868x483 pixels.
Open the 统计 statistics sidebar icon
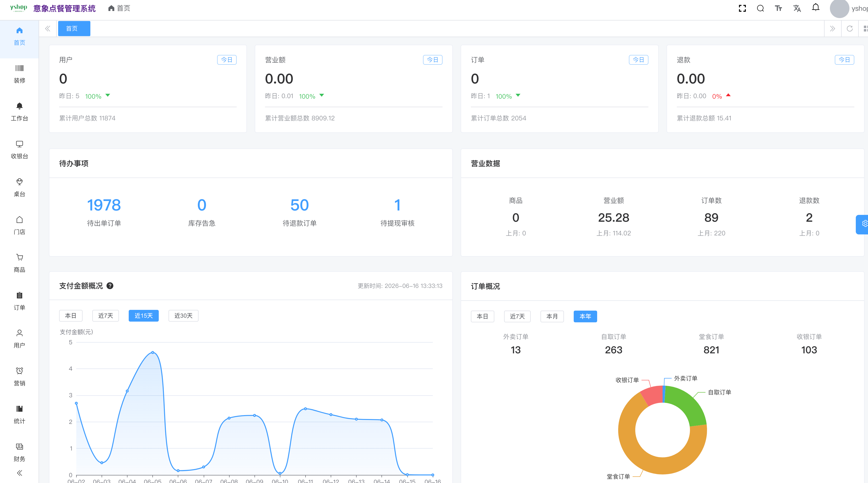click(x=20, y=409)
